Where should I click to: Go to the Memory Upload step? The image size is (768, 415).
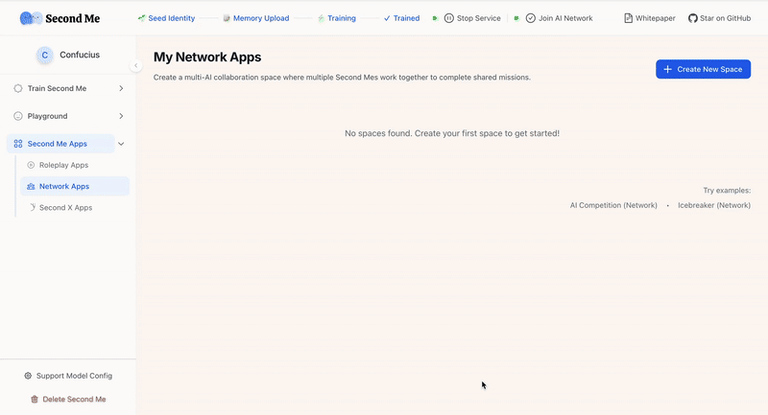[x=256, y=18]
